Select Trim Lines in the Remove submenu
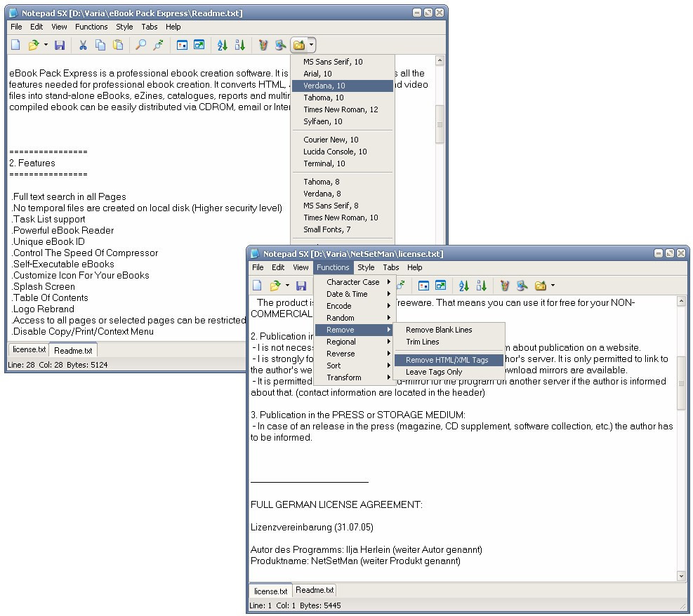Screen dimensions: 693x616 pyautogui.click(x=449, y=342)
